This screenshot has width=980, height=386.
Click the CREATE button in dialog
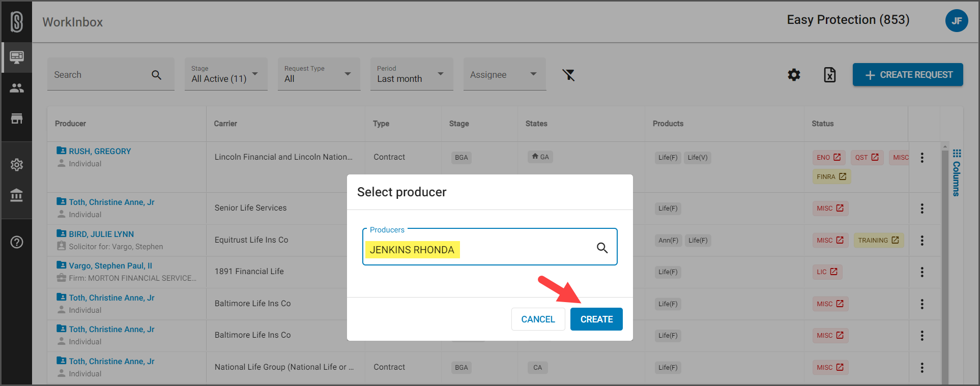click(596, 319)
